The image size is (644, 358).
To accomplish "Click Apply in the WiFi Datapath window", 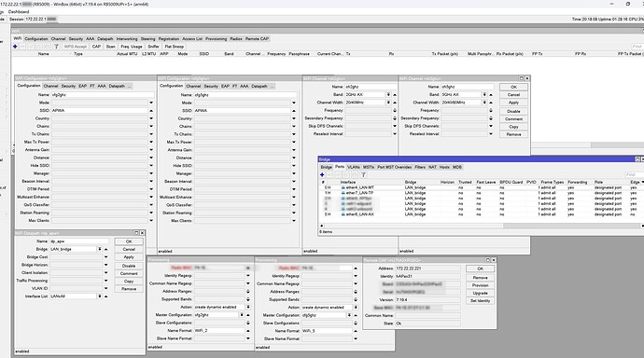I will pyautogui.click(x=129, y=257).
